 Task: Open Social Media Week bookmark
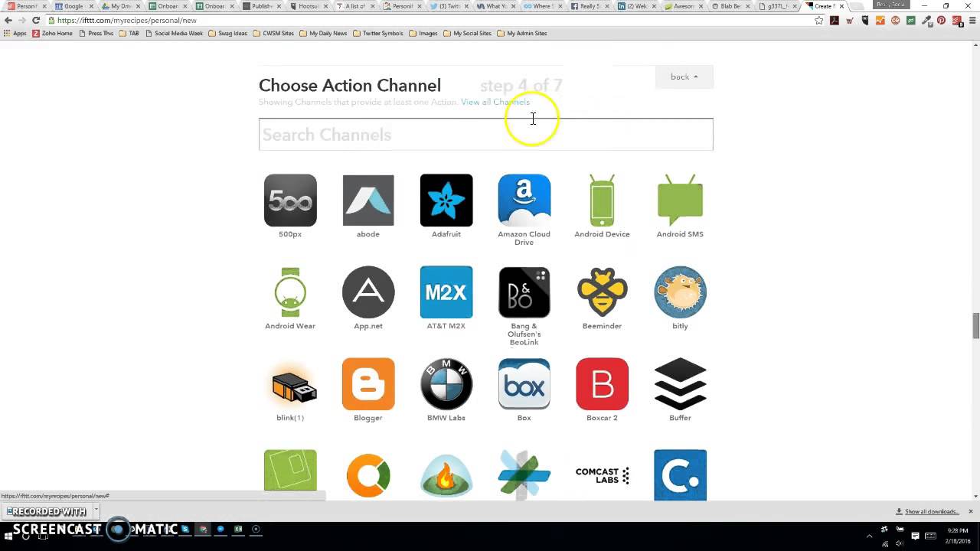(175, 34)
